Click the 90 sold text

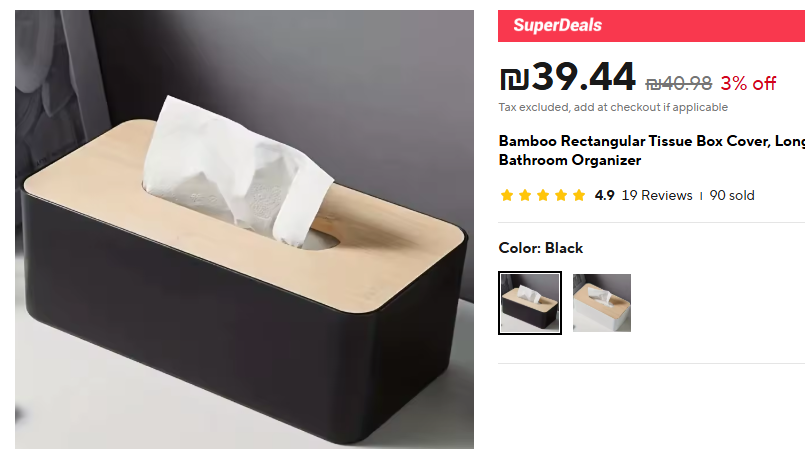(x=732, y=196)
